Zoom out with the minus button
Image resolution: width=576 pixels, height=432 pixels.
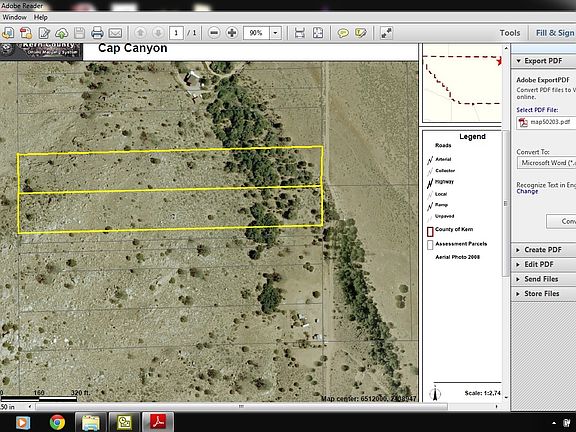[x=214, y=33]
